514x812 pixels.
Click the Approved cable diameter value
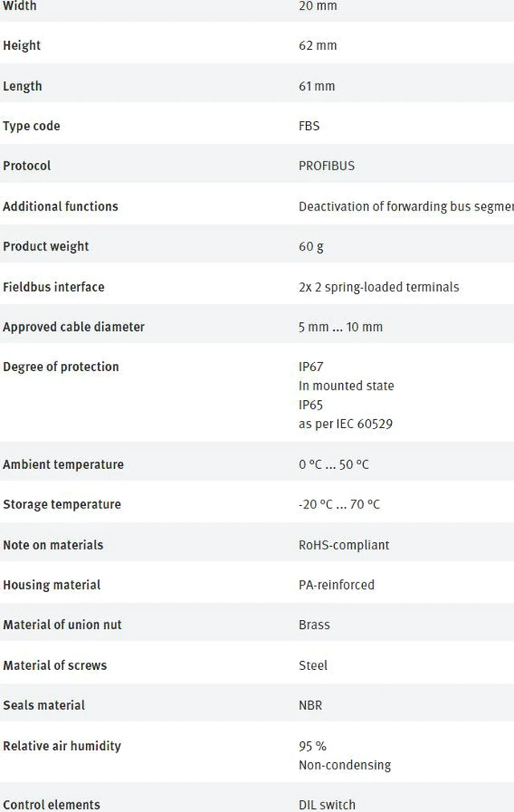(x=341, y=327)
